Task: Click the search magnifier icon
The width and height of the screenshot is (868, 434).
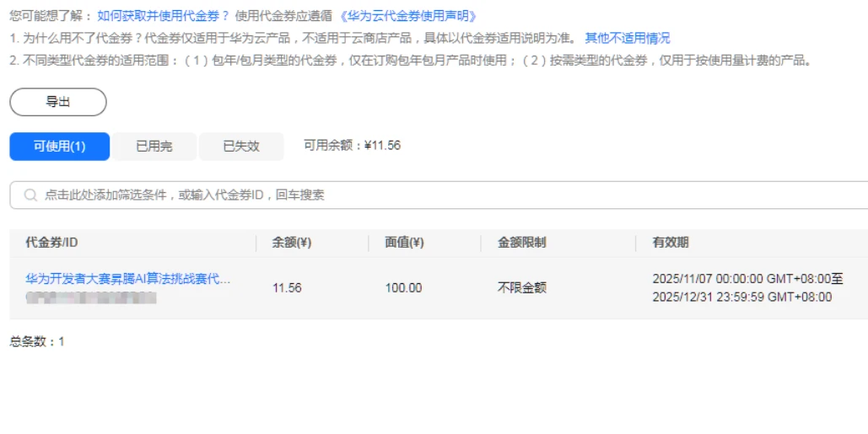Action: click(x=30, y=196)
